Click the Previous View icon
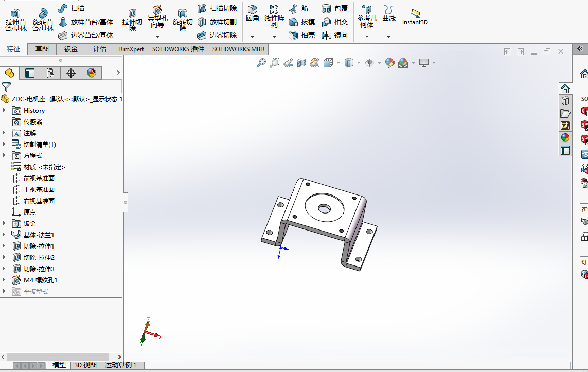588x372 pixels. click(x=288, y=63)
